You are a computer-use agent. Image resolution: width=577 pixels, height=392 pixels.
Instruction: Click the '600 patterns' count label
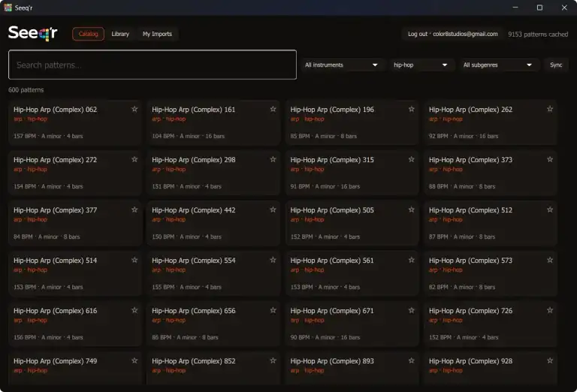[26, 90]
